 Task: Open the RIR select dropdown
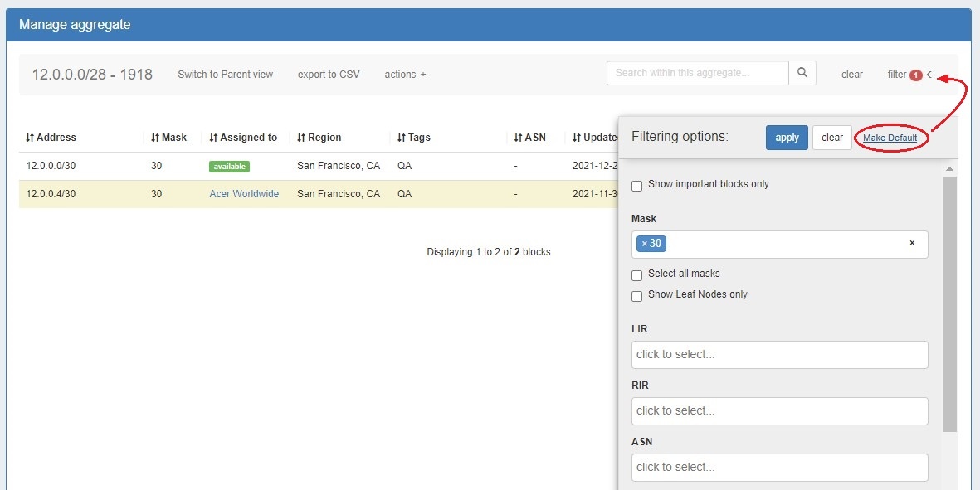click(779, 411)
